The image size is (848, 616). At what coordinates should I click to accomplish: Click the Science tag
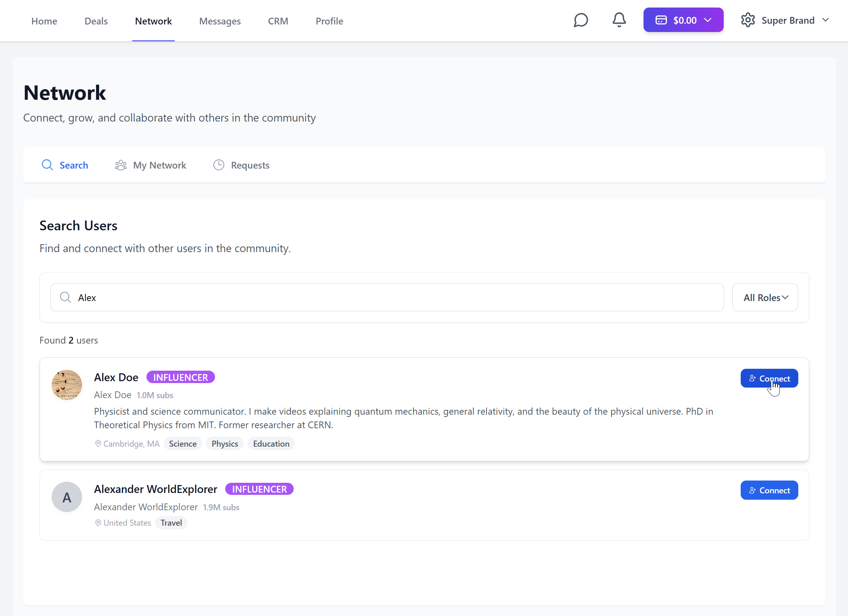pos(183,444)
